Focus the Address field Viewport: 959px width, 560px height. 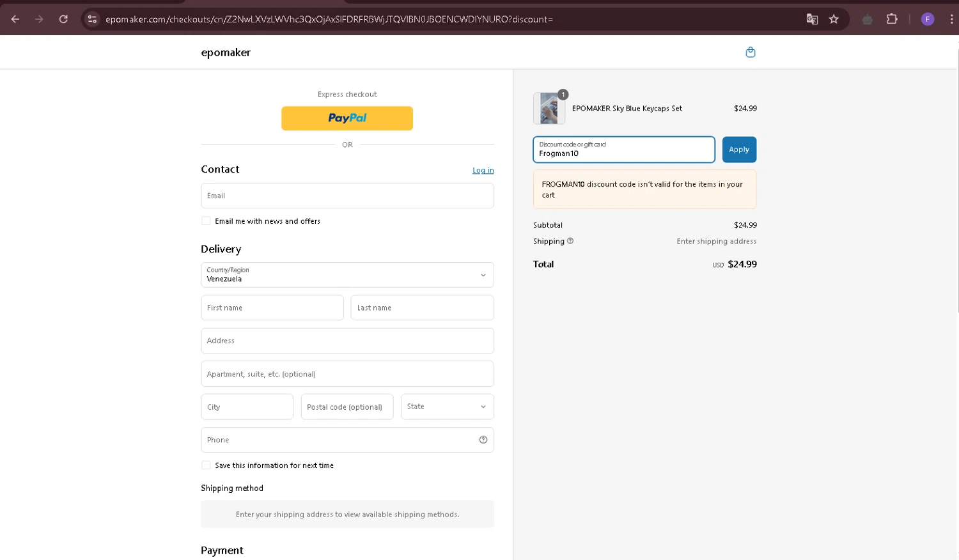pos(347,341)
